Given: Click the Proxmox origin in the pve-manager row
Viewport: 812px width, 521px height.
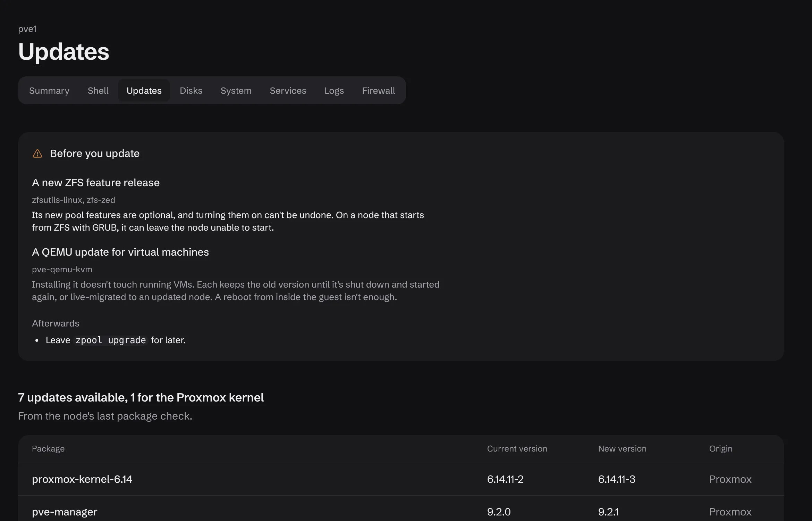Looking at the screenshot, I should coord(730,512).
